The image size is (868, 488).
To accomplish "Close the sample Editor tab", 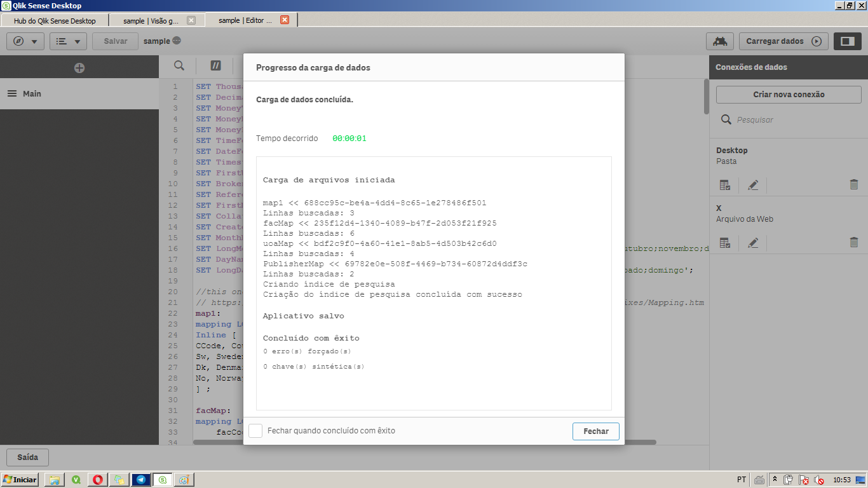I will (x=285, y=20).
